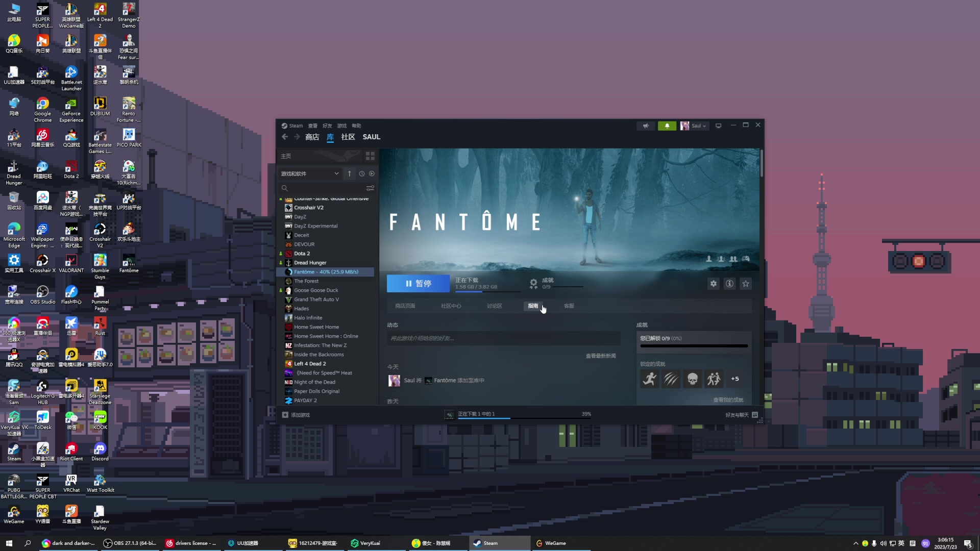Screen dimensions: 980x551
Task: Open Steam menu in title bar
Action: pyautogui.click(x=292, y=126)
